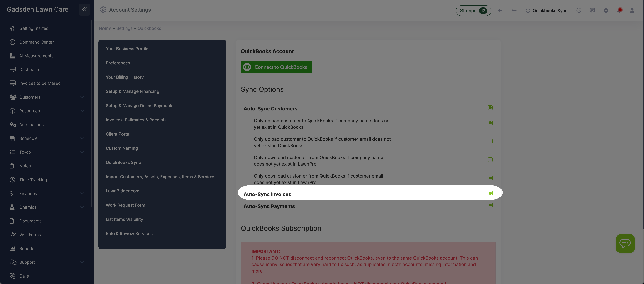This screenshot has height=284, width=644.
Task: Click the Connect to QuickBooks button
Action: point(276,67)
